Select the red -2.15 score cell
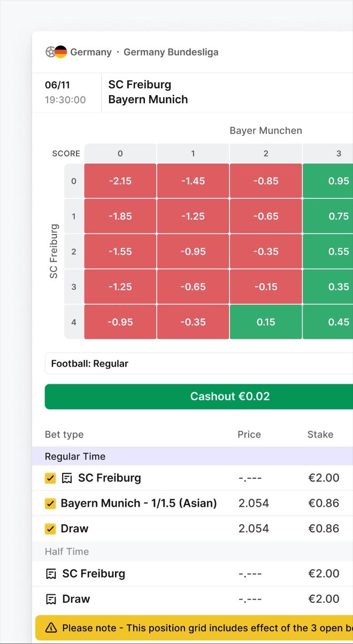This screenshot has height=644, width=353. pyautogui.click(x=120, y=181)
